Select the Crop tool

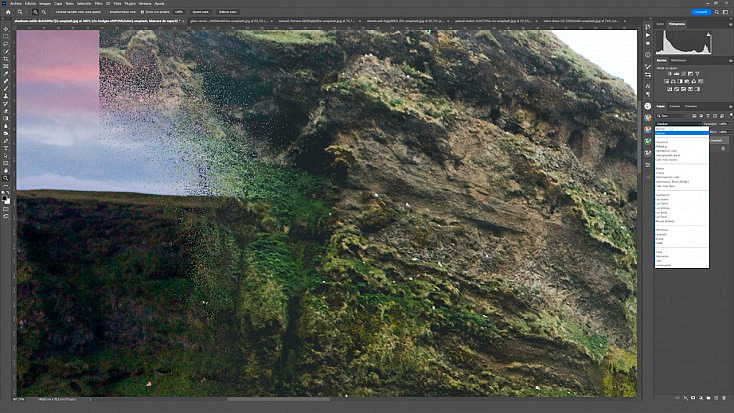coord(6,59)
